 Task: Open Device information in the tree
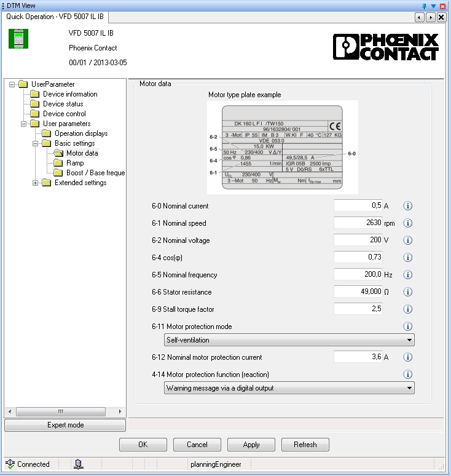pyautogui.click(x=69, y=94)
